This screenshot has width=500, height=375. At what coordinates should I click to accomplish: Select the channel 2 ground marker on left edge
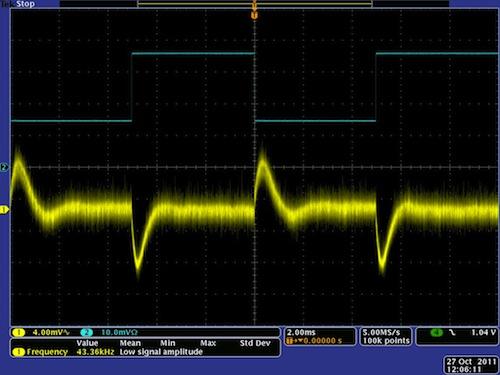(x=4, y=167)
